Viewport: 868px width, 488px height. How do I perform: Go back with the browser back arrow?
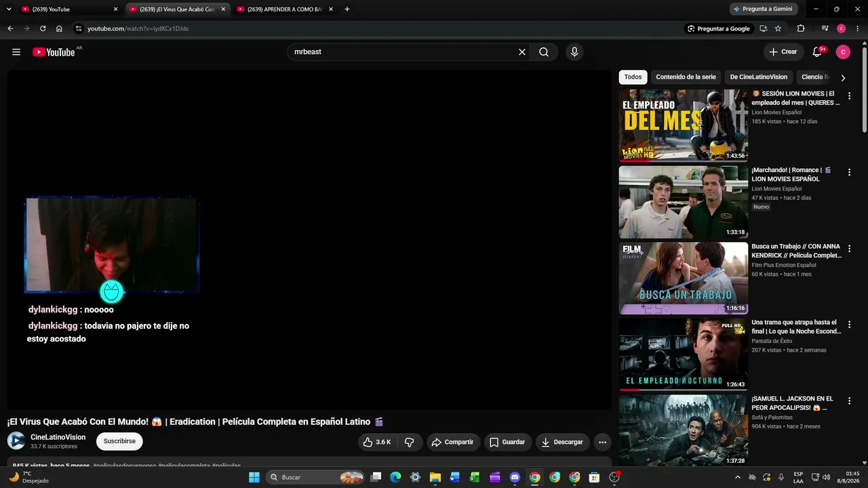tap(10, 28)
